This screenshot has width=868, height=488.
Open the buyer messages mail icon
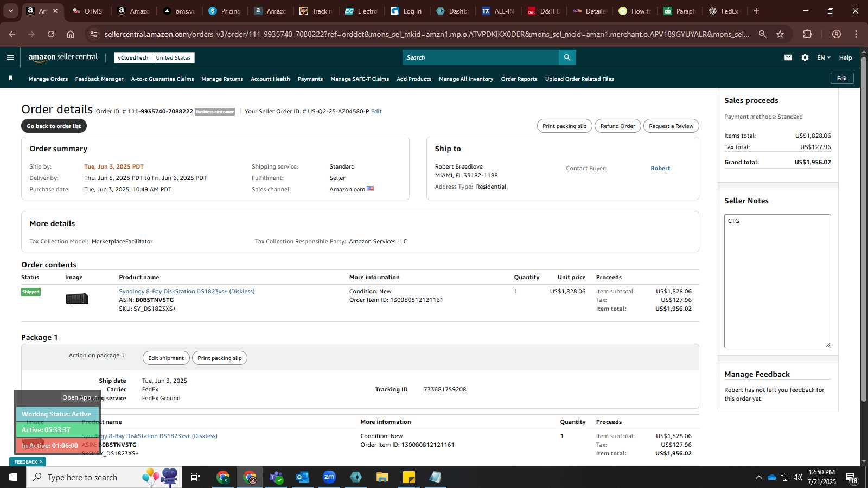(788, 57)
